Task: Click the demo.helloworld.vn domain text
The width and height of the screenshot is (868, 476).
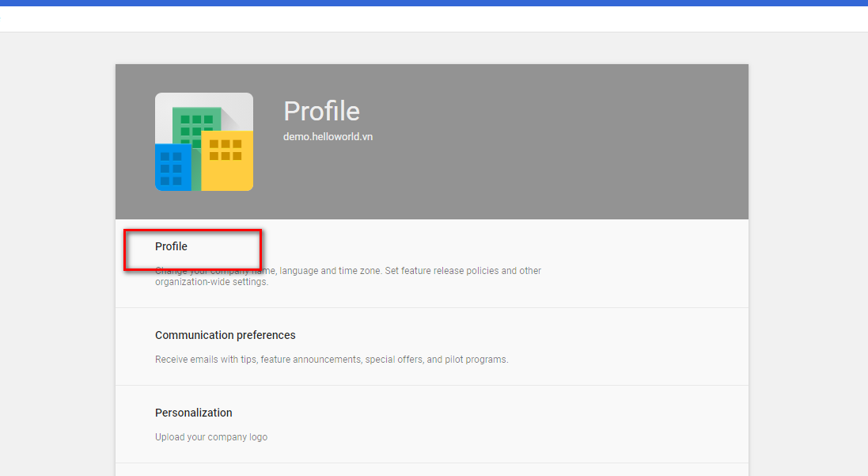Action: 328,136
